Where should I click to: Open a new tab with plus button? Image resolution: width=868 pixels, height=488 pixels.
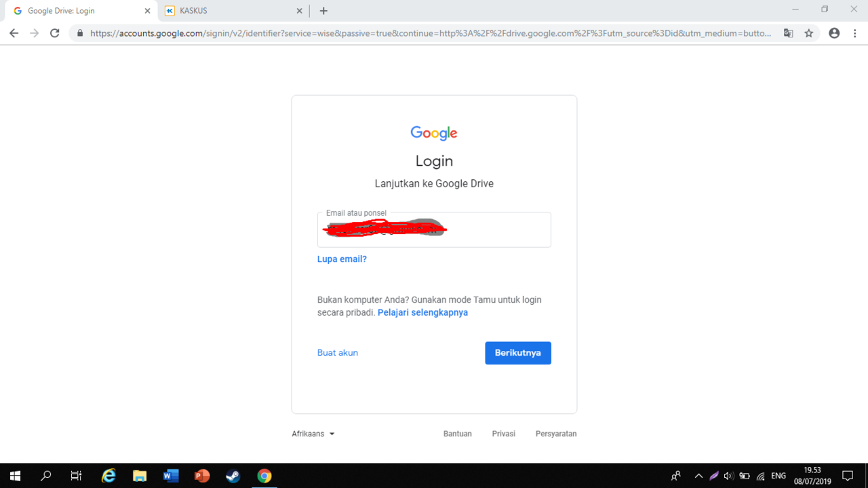(323, 11)
